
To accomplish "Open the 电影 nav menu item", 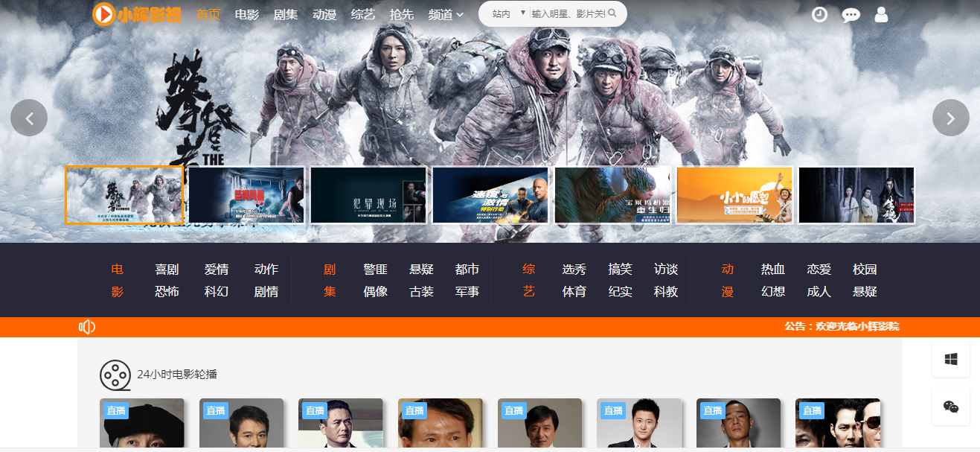I will click(247, 14).
